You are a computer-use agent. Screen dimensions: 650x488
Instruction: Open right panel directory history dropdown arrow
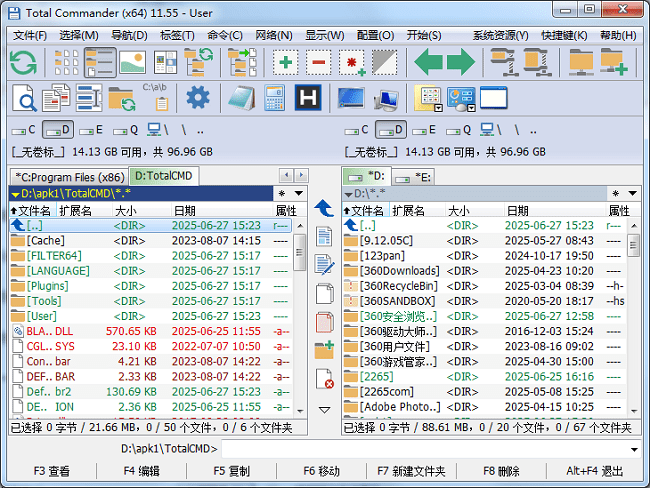pyautogui.click(x=632, y=193)
